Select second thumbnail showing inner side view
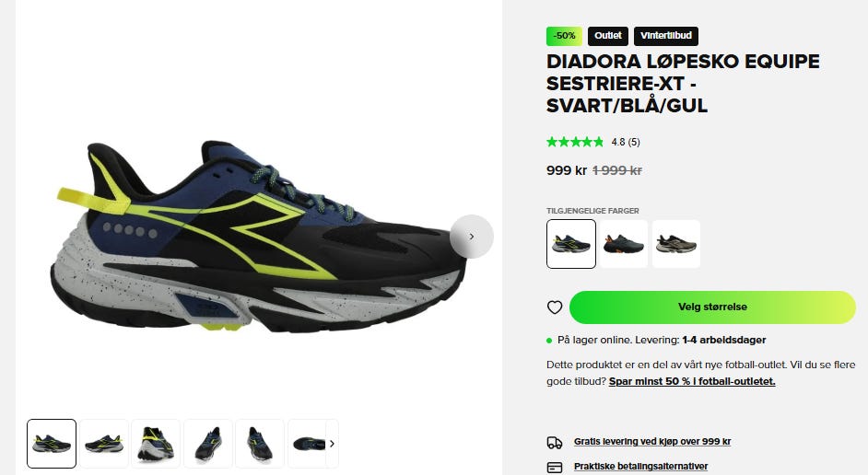868x475 pixels. point(104,444)
